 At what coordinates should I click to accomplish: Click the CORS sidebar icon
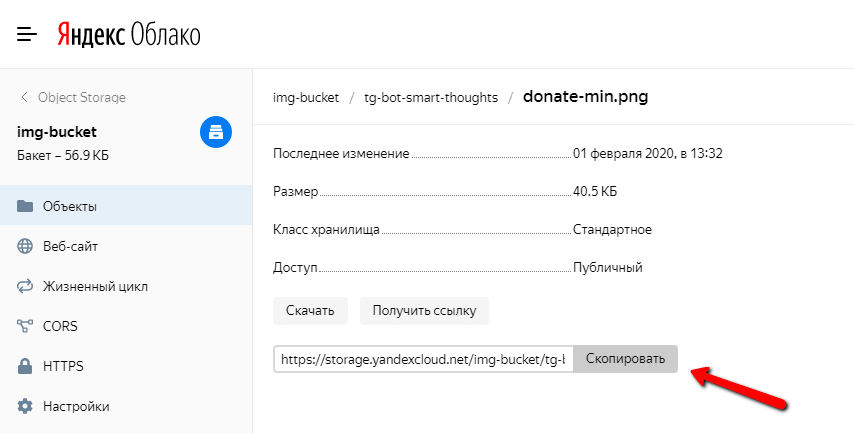(x=25, y=327)
